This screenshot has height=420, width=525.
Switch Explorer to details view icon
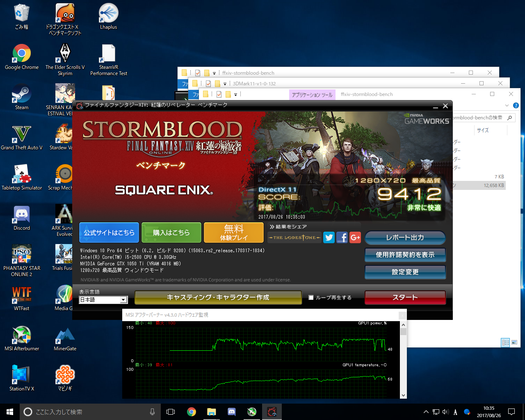506,342
